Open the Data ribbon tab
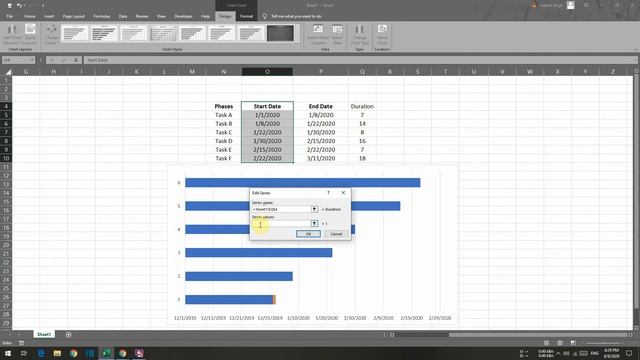The width and height of the screenshot is (640, 360). click(123, 16)
